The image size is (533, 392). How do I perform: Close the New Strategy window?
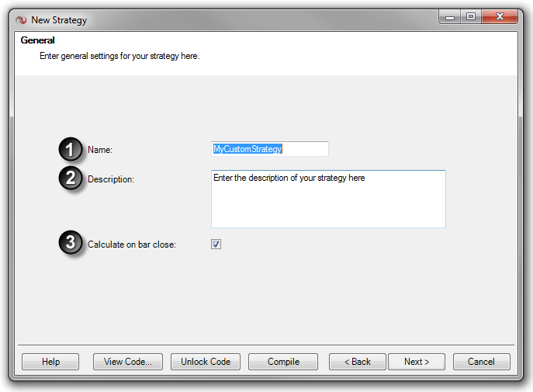[x=500, y=16]
